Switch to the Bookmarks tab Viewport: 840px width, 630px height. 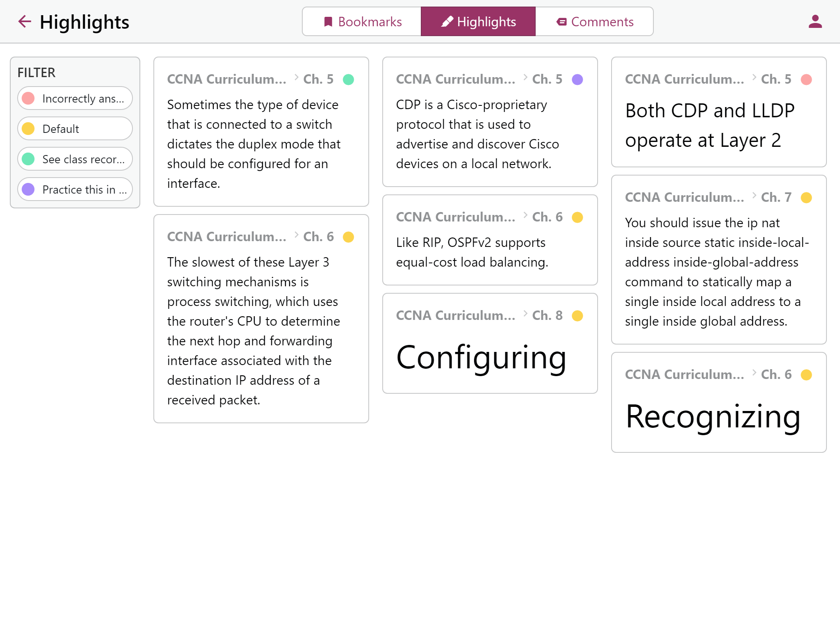362,22
